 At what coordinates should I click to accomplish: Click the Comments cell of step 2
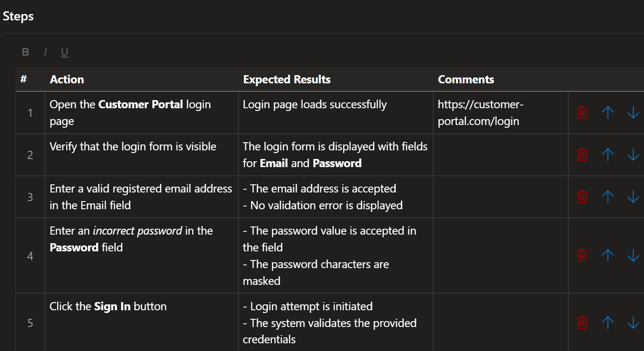(500, 154)
